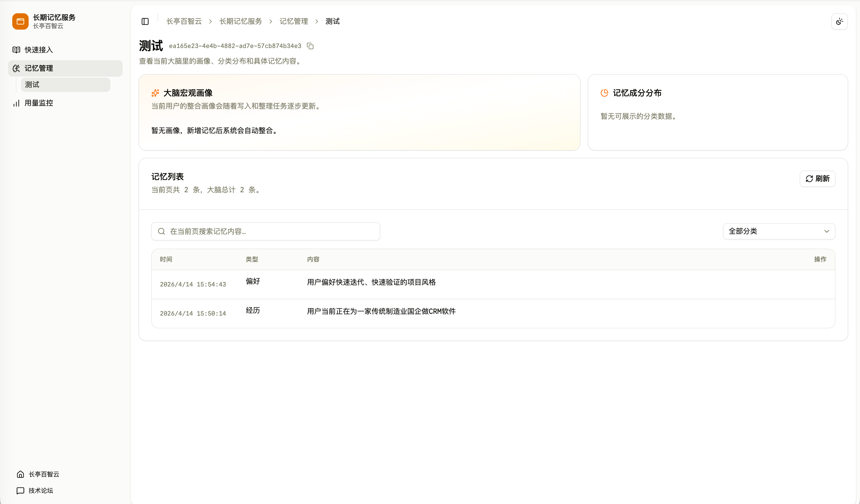Click the home icon for 长亭百智云
This screenshot has width=860, height=504.
[x=20, y=474]
